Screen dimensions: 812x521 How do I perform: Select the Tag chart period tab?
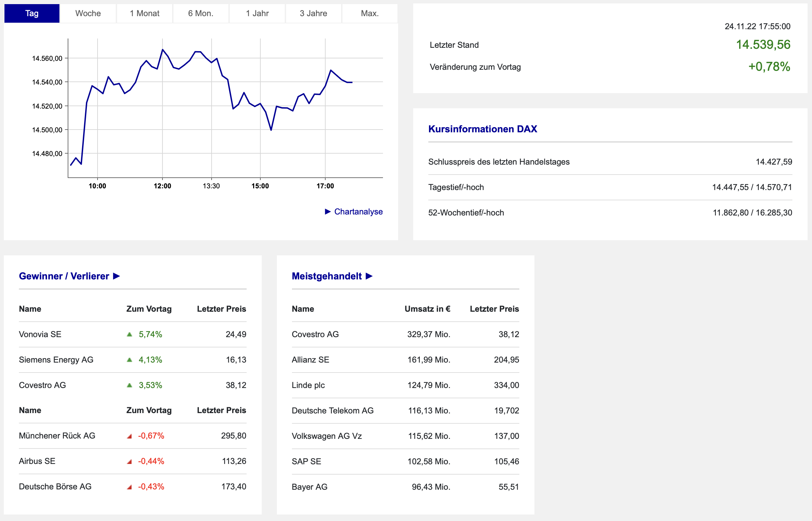pos(32,13)
